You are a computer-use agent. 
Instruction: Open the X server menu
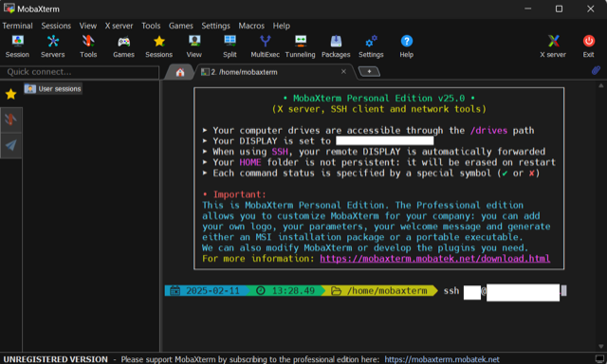[119, 26]
